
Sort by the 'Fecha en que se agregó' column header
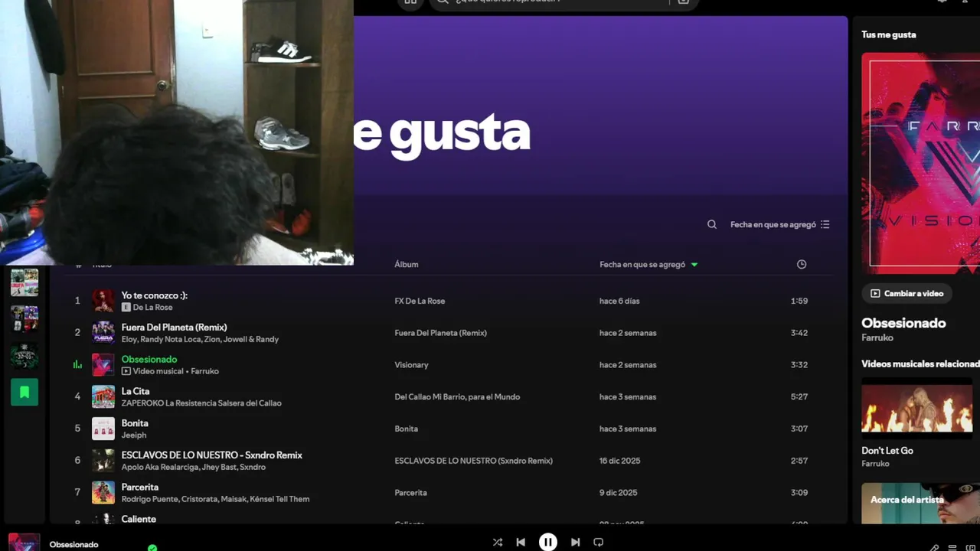(x=648, y=264)
